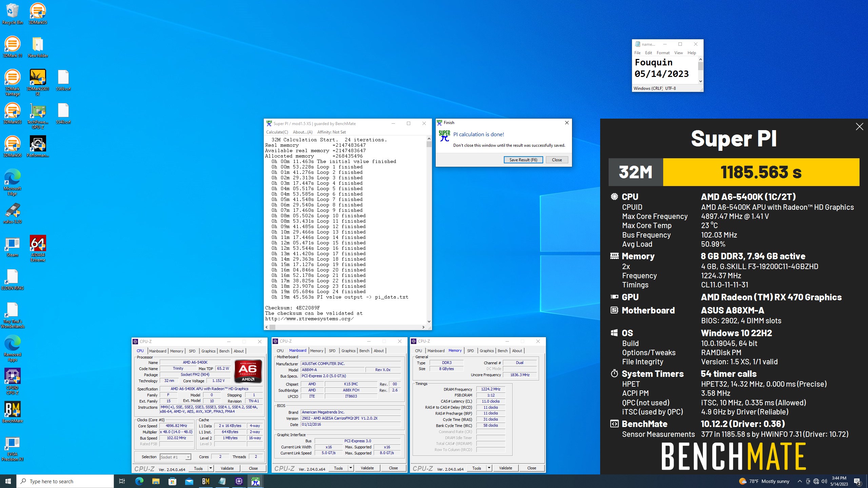Image resolution: width=868 pixels, height=488 pixels.
Task: Click the Super PI taskbar icon
Action: [256, 481]
